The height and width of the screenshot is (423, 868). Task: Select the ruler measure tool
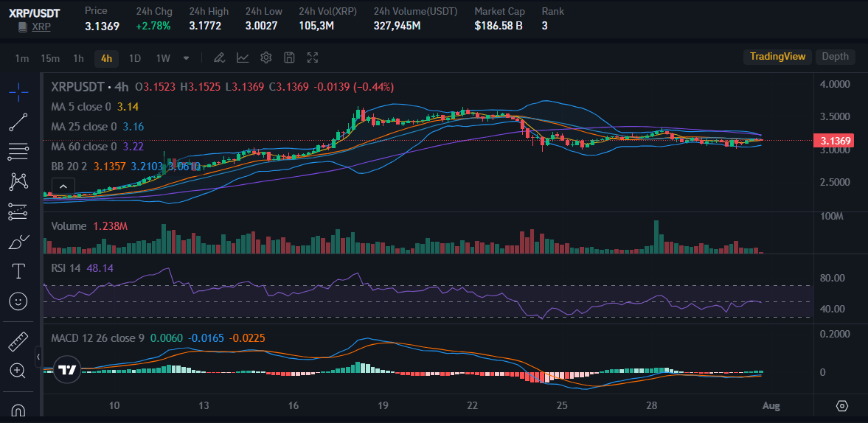pos(18,341)
